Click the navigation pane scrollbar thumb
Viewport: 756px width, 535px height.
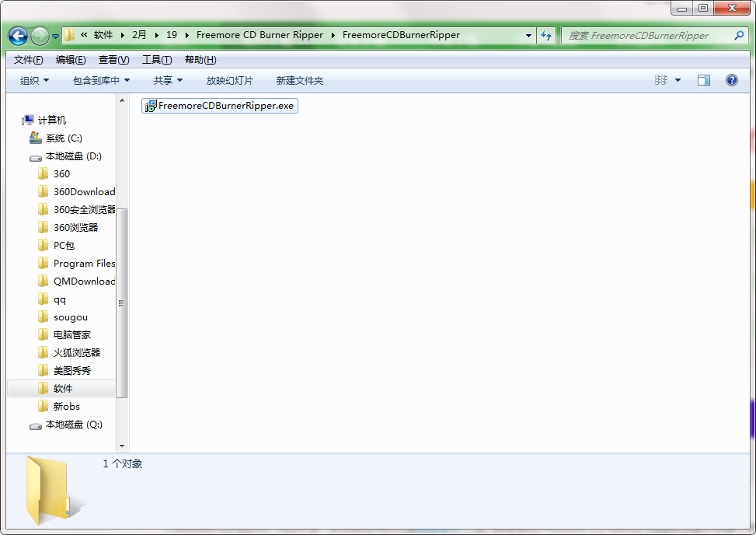tap(122, 303)
